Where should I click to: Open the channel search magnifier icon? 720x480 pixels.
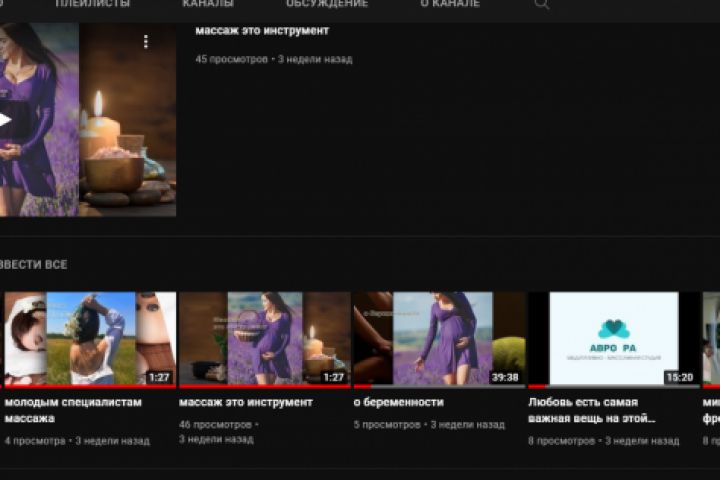(x=542, y=4)
